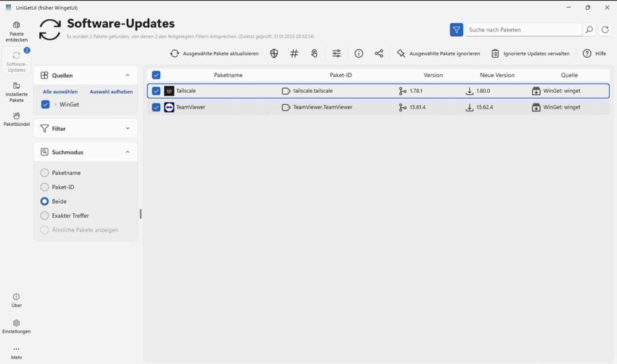Viewport: 617px width, 364px height.
Task: Open the Paketbündel section
Action: pos(16,119)
